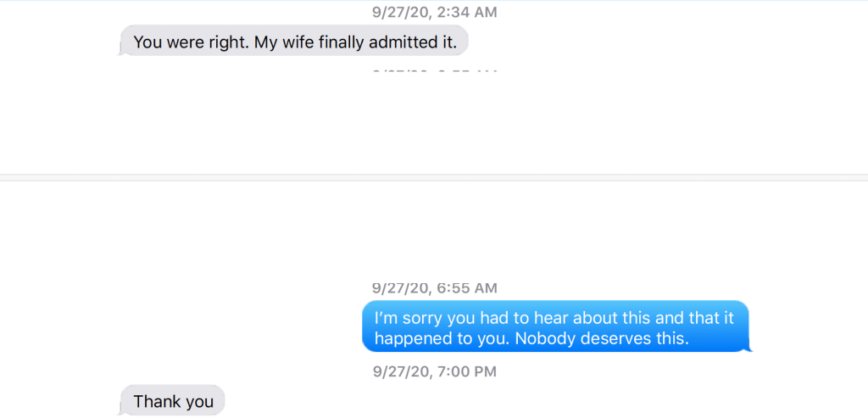
Task: Click the "Thank you" message bubble
Action: tap(173, 401)
